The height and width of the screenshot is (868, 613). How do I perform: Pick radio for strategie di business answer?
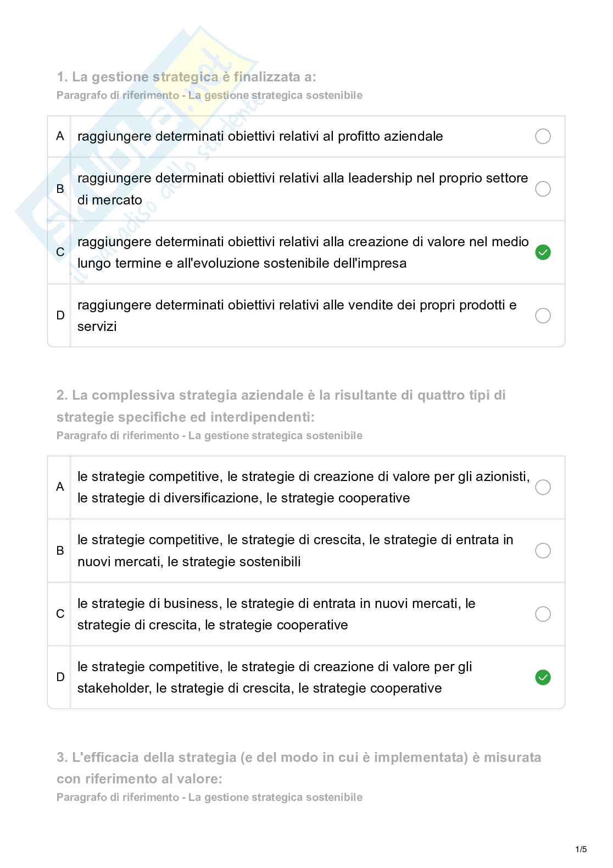[x=542, y=614]
